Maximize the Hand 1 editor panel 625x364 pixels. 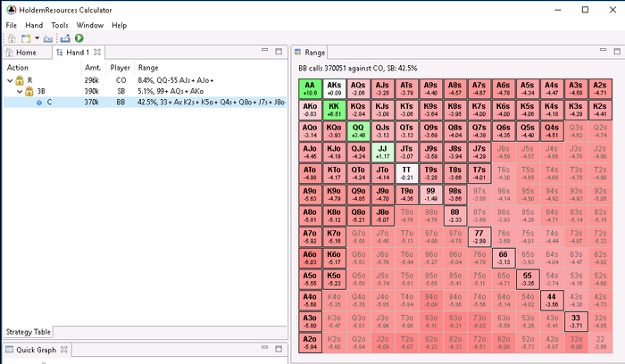(279, 51)
